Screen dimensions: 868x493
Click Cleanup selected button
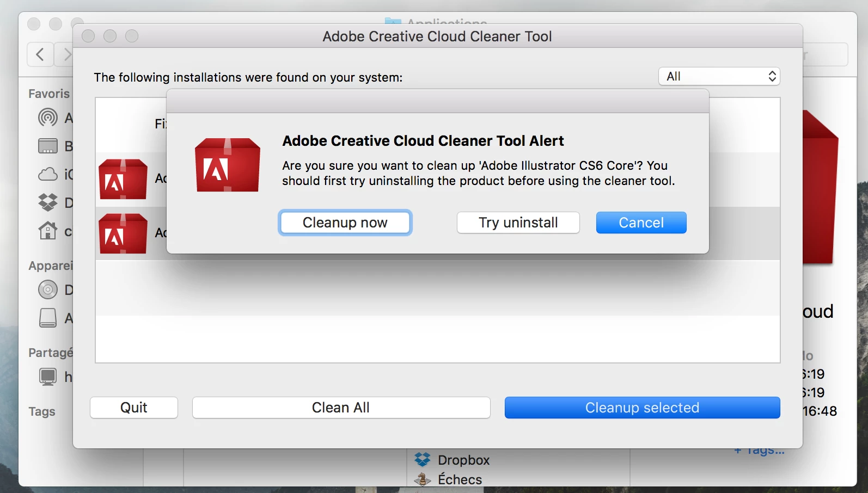click(642, 408)
